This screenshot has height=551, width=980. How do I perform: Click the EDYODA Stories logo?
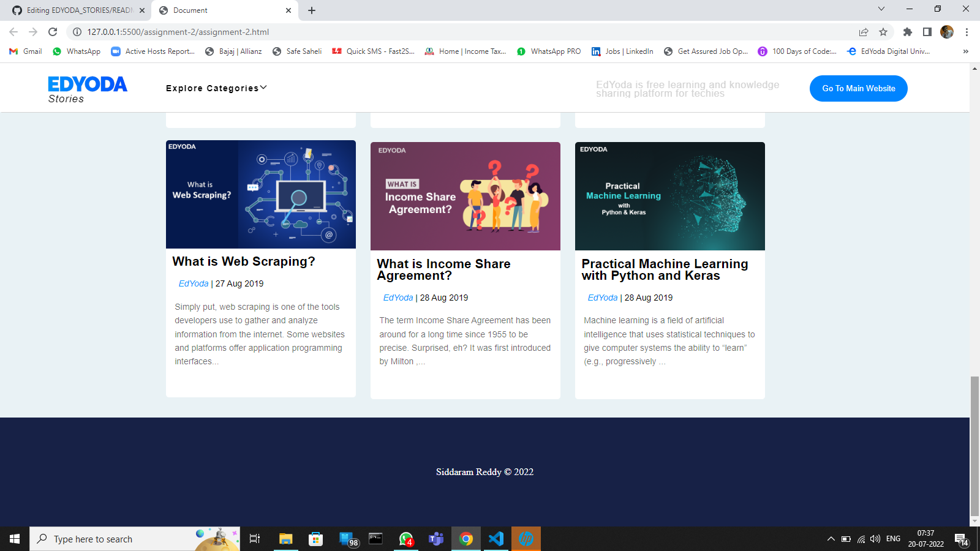point(87,88)
